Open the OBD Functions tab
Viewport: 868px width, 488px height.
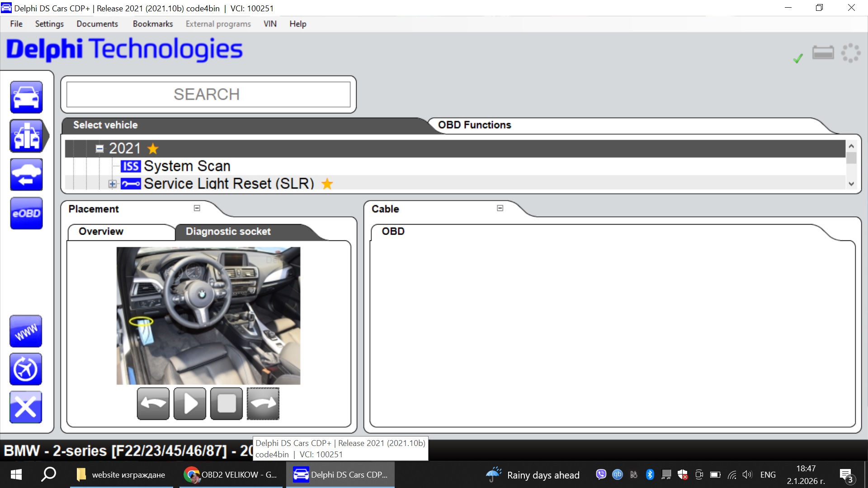pyautogui.click(x=474, y=125)
